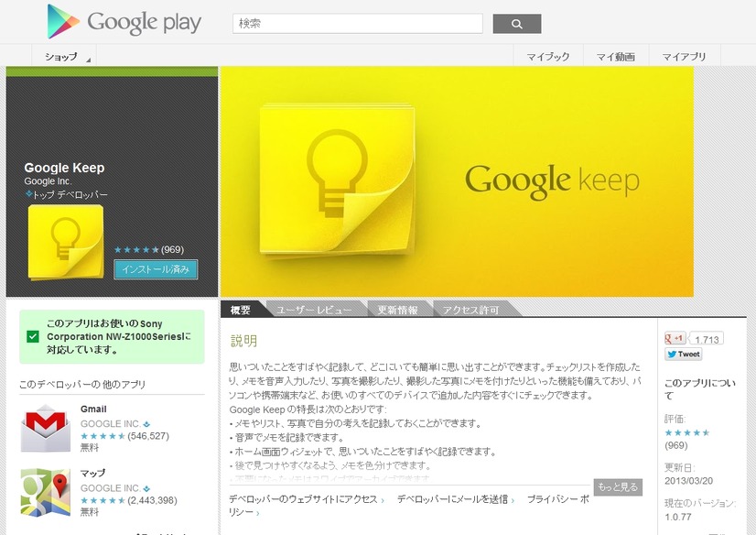The height and width of the screenshot is (535, 756).
Task: Click verified badge next to マップ developer
Action: click(146, 488)
